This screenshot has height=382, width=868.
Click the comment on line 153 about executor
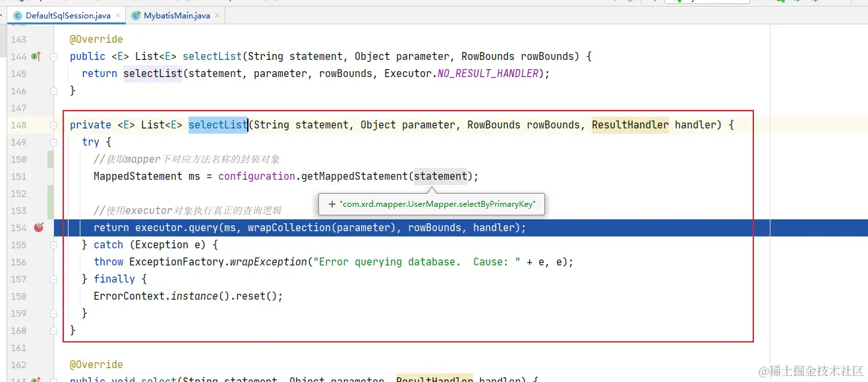pos(188,211)
